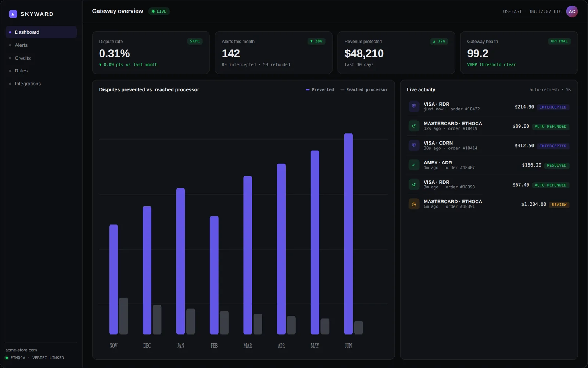
Task: Click MASTERCARD · ETHOCA order #18419 title
Action: (453, 123)
